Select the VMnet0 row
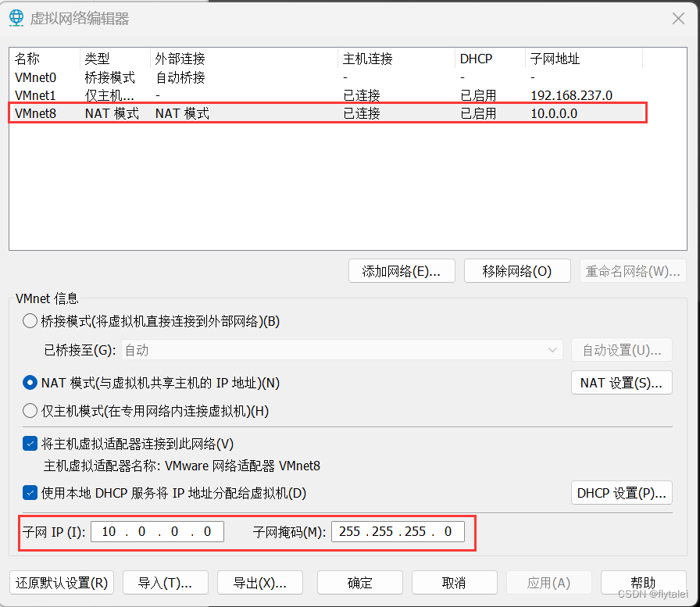The height and width of the screenshot is (607, 700). (x=327, y=77)
